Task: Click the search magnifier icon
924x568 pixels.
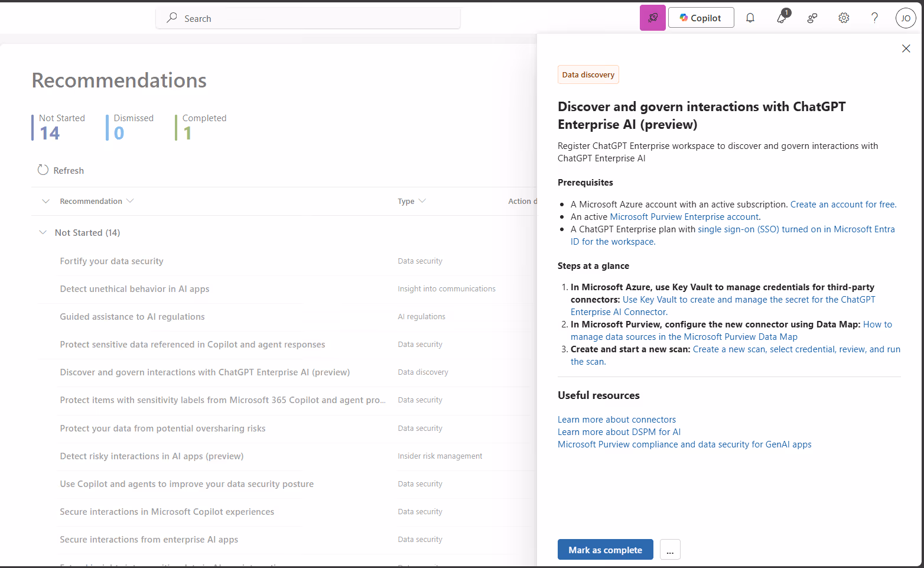Action: tap(172, 18)
